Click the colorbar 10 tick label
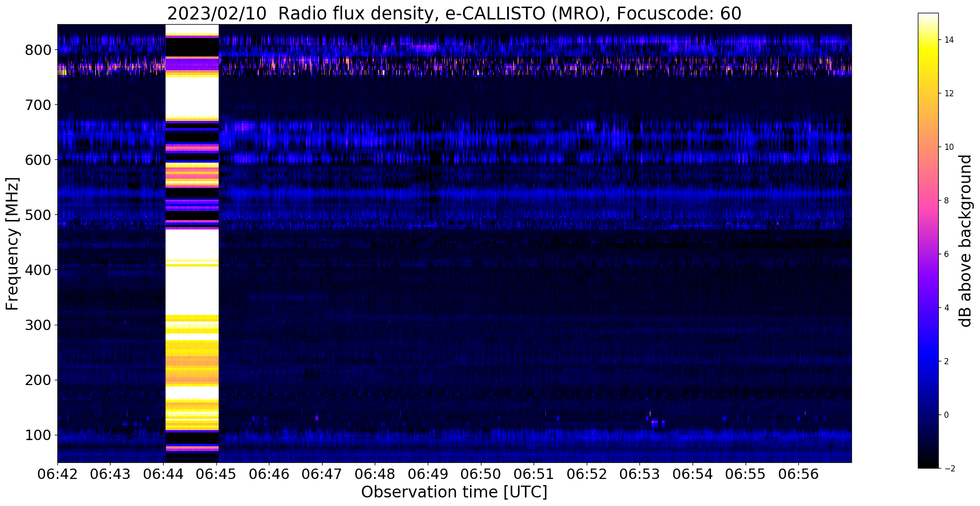The height and width of the screenshot is (506, 980). click(949, 147)
